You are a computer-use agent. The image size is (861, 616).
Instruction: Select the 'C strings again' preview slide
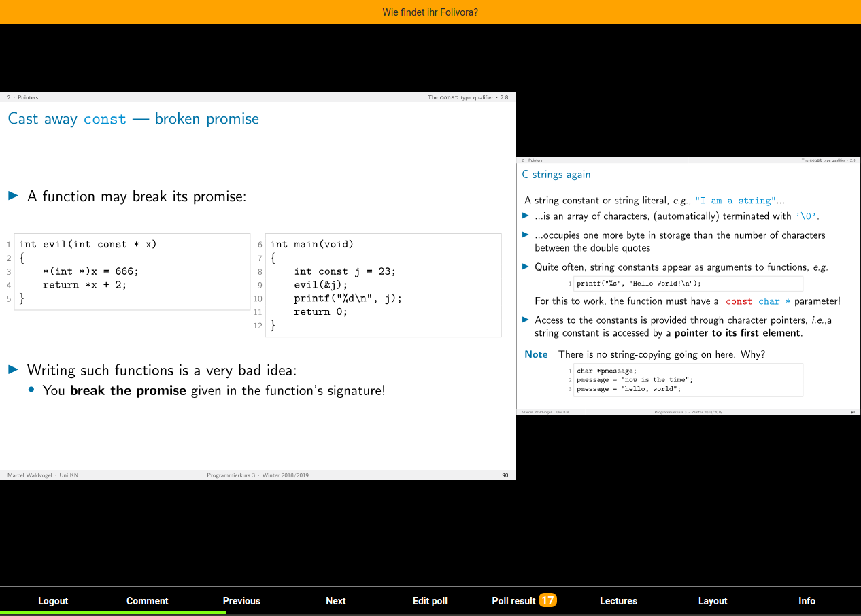point(688,286)
